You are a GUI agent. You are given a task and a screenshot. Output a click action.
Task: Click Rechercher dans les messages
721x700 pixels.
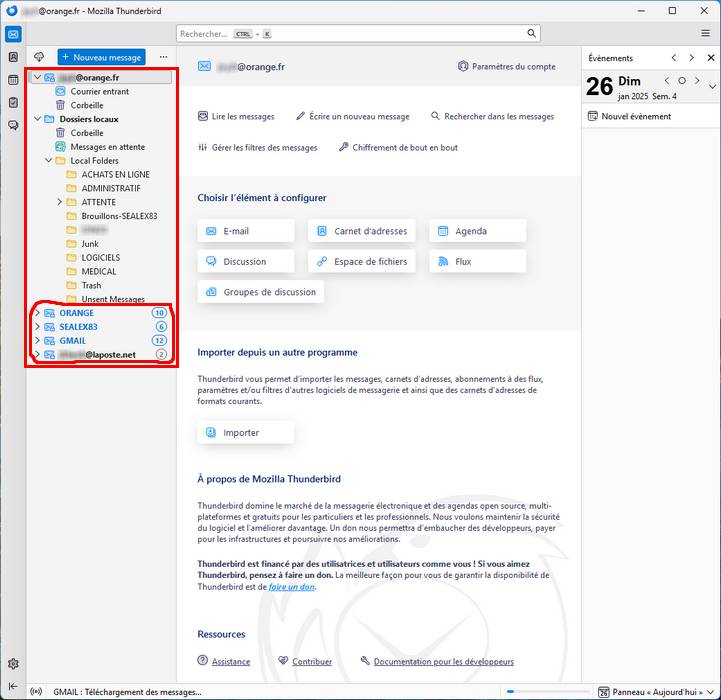tap(492, 116)
